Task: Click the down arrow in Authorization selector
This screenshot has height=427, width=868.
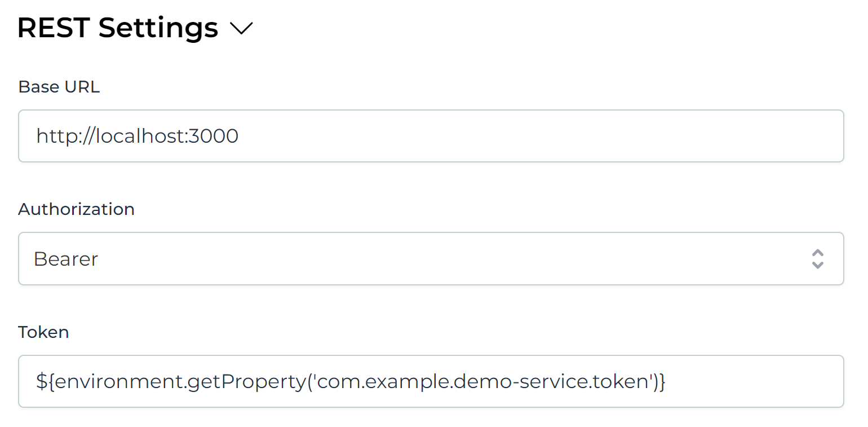Action: 817,265
